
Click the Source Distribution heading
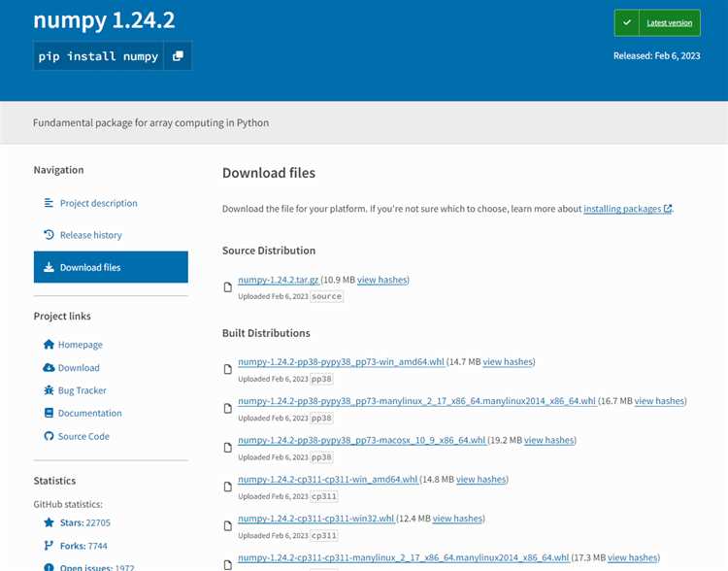269,251
